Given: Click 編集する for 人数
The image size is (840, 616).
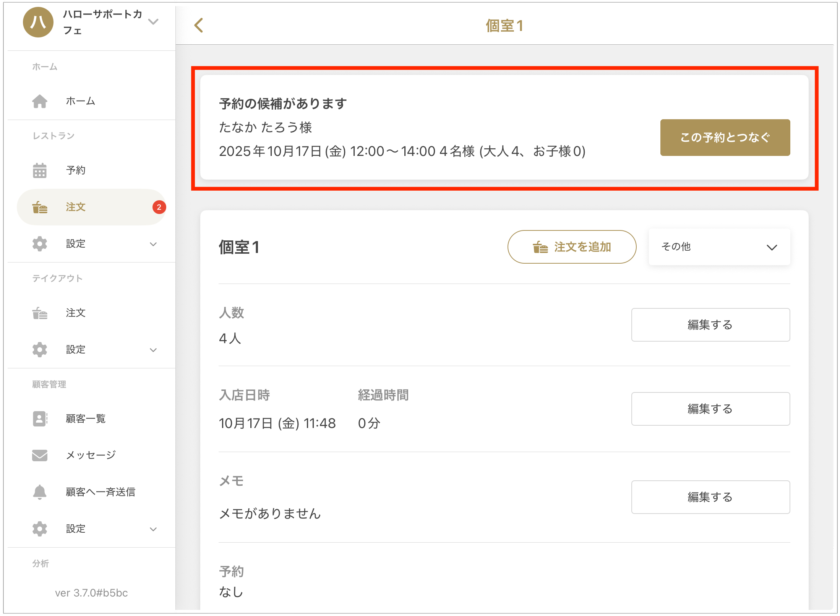Looking at the screenshot, I should [x=710, y=325].
